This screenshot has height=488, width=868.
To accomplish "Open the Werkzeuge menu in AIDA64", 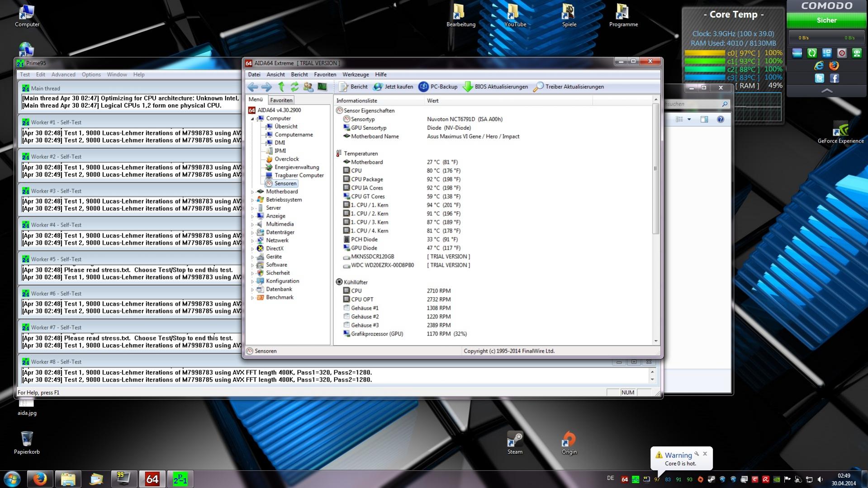I will 355,75.
